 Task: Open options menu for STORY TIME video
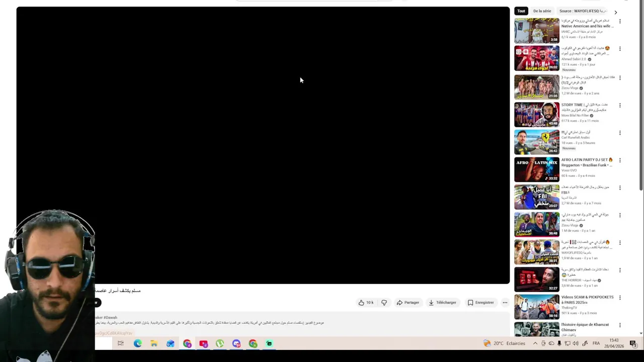pyautogui.click(x=620, y=106)
